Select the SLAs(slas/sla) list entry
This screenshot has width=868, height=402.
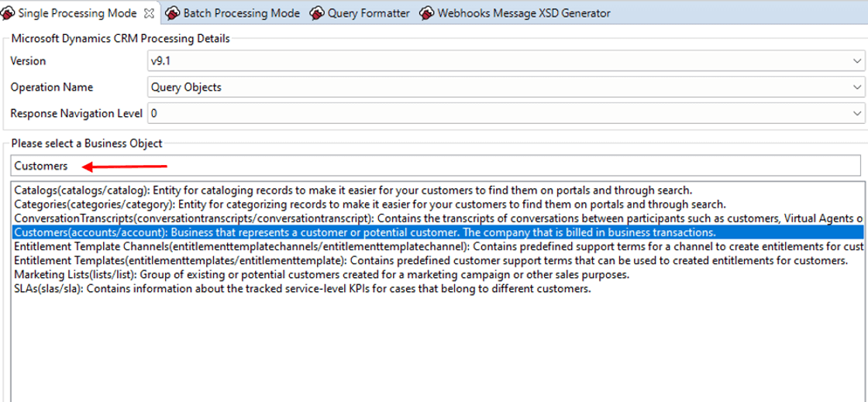(x=437, y=288)
